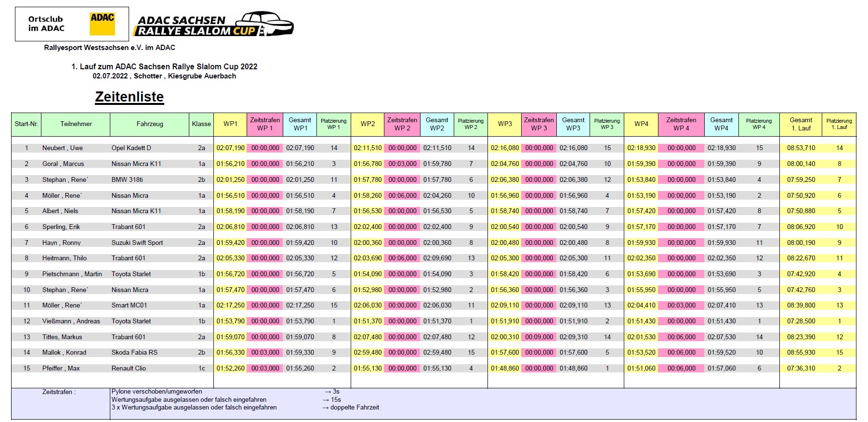868x422 pixels.
Task: Select Heitmann's WP2 total "02:09,690"
Action: 437,258
